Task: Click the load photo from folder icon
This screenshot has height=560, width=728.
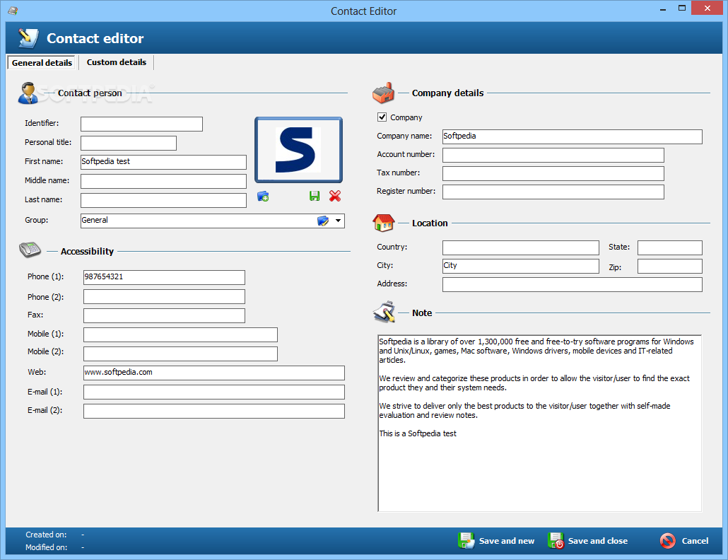Action: pyautogui.click(x=263, y=197)
